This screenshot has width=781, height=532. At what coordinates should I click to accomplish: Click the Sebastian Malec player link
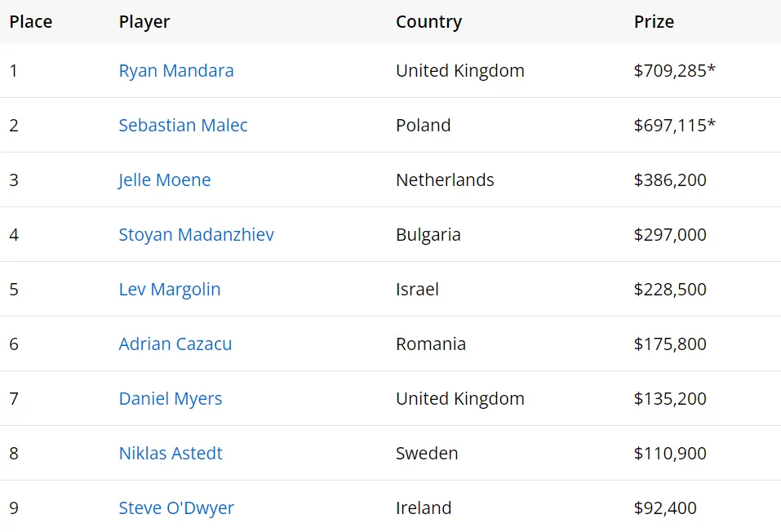[183, 126]
